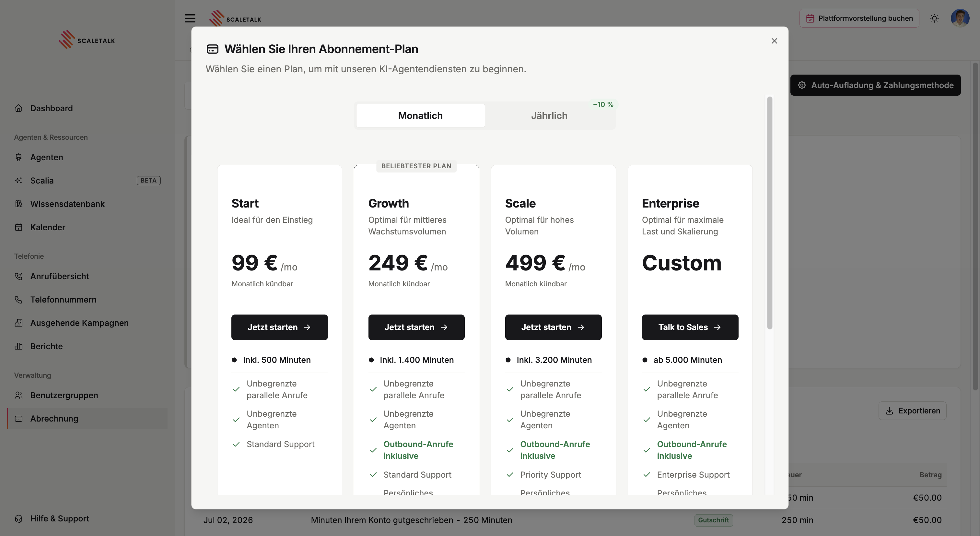Open Auto-Aufladung & Zahlungsmethode settings

875,85
